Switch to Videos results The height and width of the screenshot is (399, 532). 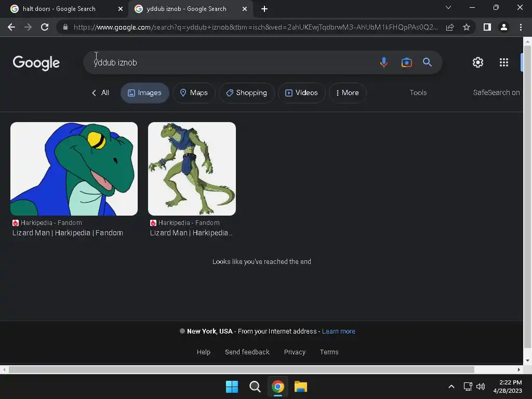302,92
